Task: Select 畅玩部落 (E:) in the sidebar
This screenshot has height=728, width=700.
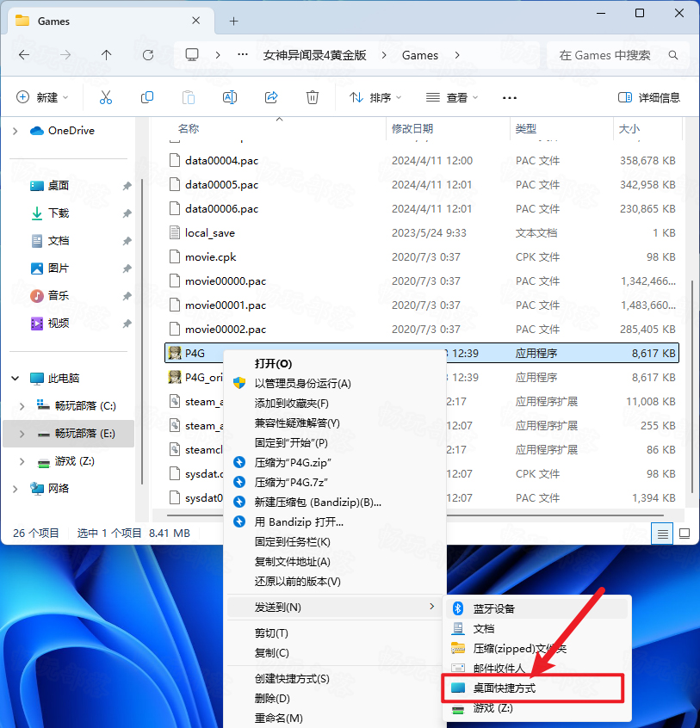Action: [x=69, y=434]
